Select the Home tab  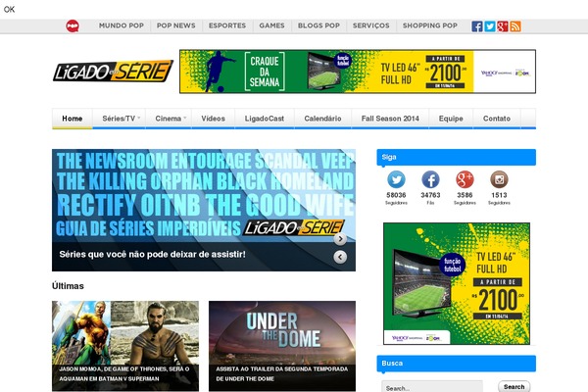point(72,119)
